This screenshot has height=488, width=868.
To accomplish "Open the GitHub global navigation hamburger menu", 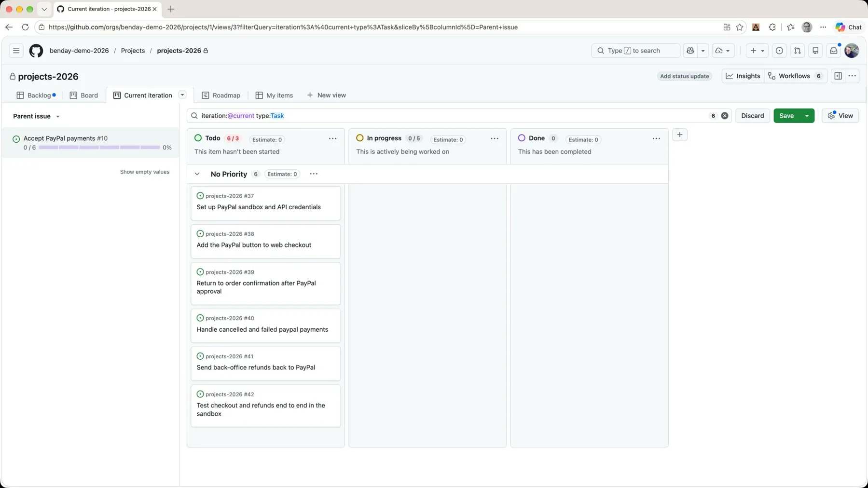I will click(16, 51).
